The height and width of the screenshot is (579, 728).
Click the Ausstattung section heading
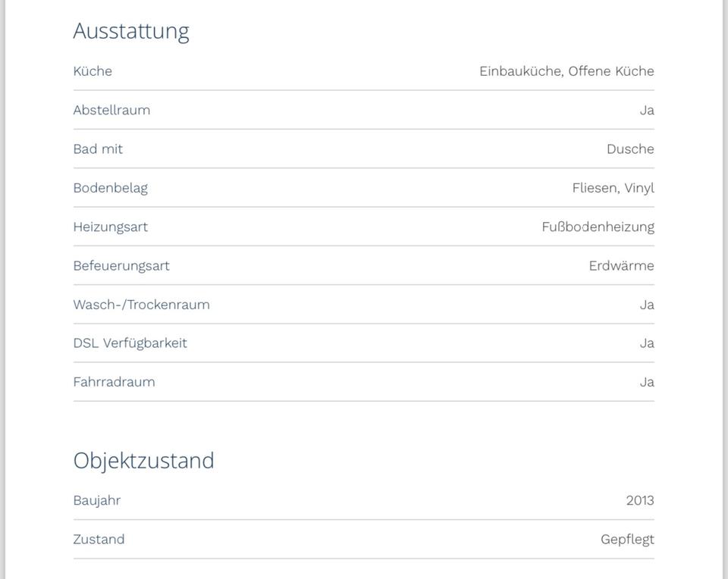click(x=130, y=31)
